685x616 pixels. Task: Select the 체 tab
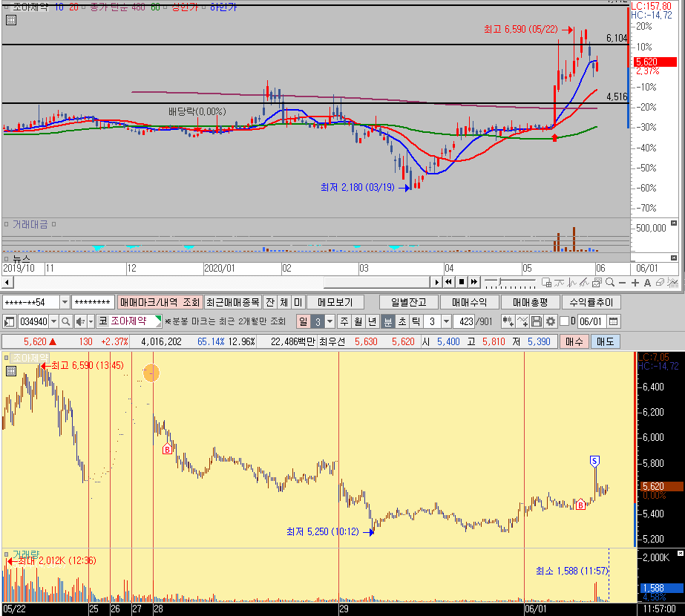tap(284, 302)
